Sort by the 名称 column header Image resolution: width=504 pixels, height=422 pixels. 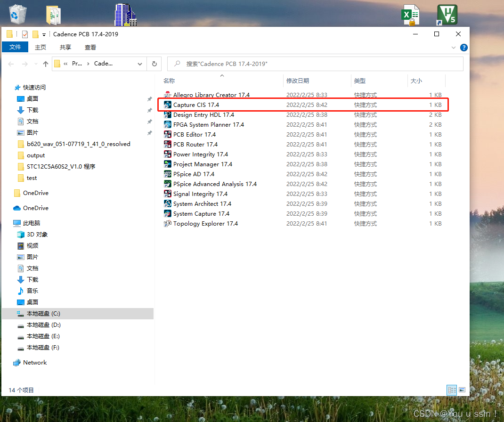(x=169, y=81)
